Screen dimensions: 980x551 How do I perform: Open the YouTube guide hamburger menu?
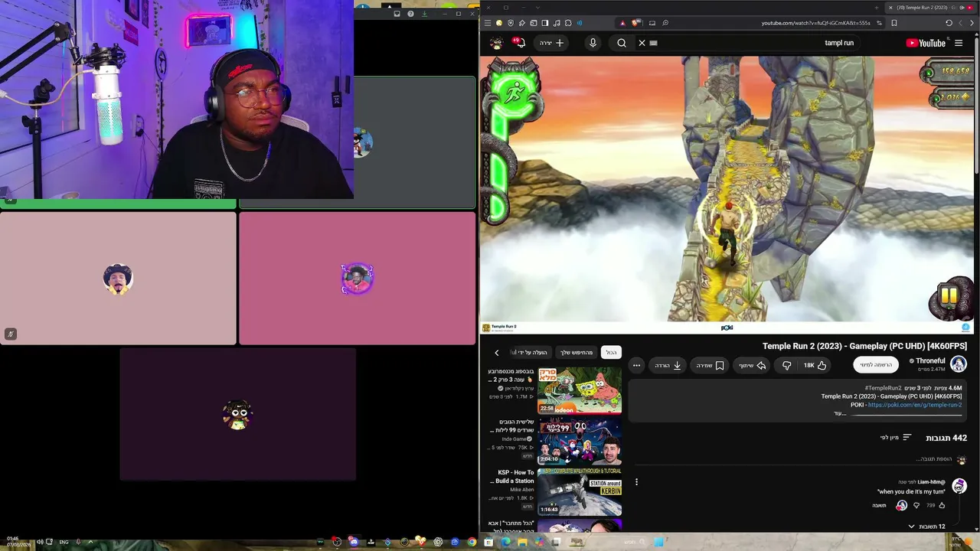(959, 43)
